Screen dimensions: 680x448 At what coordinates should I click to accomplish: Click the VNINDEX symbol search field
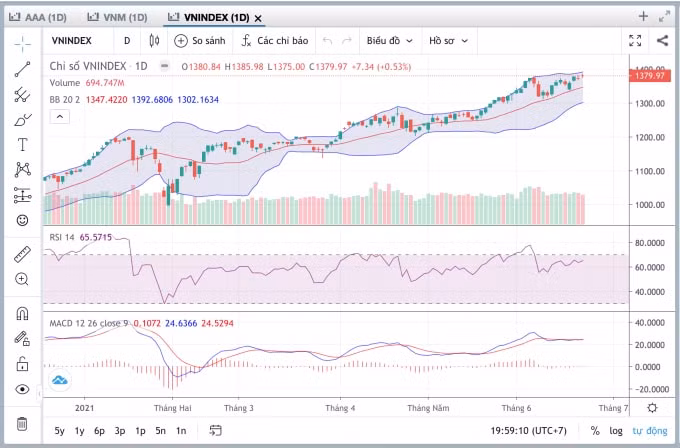tap(72, 41)
